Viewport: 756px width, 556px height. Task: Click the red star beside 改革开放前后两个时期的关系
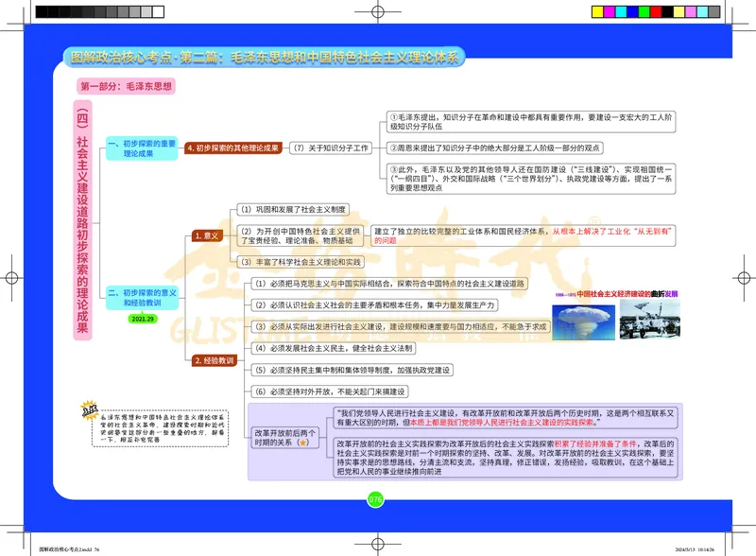(x=303, y=441)
